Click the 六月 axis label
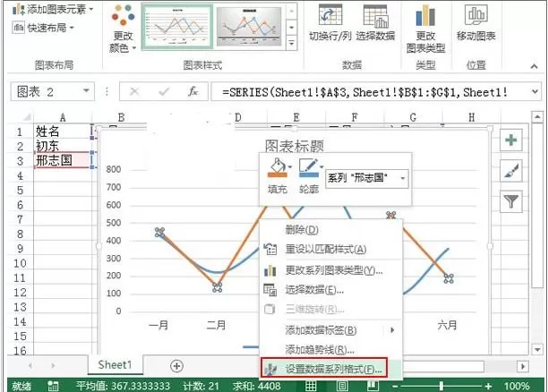Screen dimensions: 548x392 click(x=447, y=325)
